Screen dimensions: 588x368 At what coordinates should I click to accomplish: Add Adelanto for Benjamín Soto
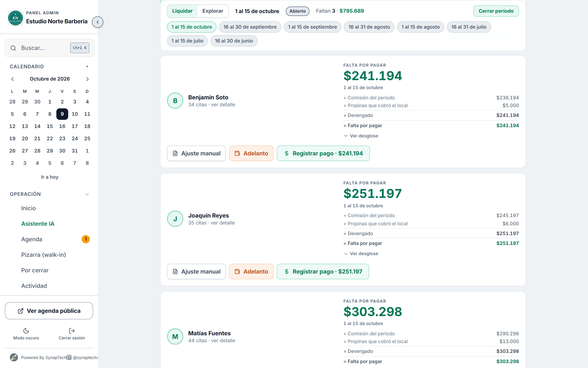pos(251,153)
